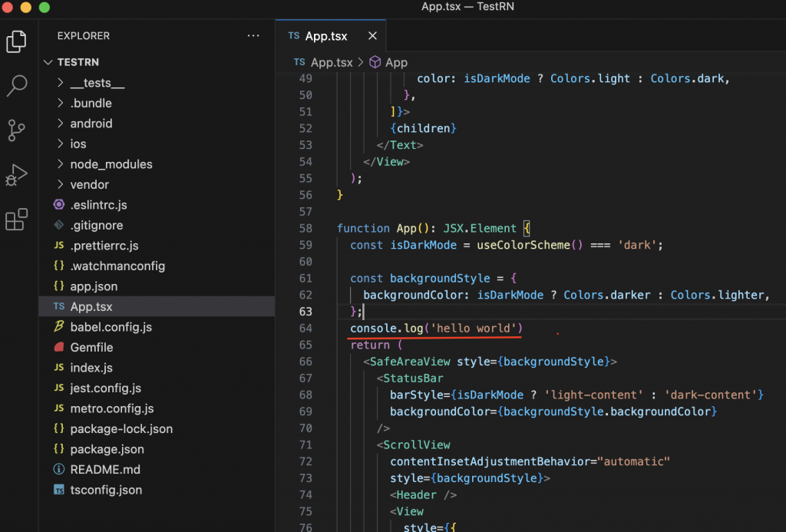
Task: Click the StatusBar tag on line 67
Action: pyautogui.click(x=413, y=378)
